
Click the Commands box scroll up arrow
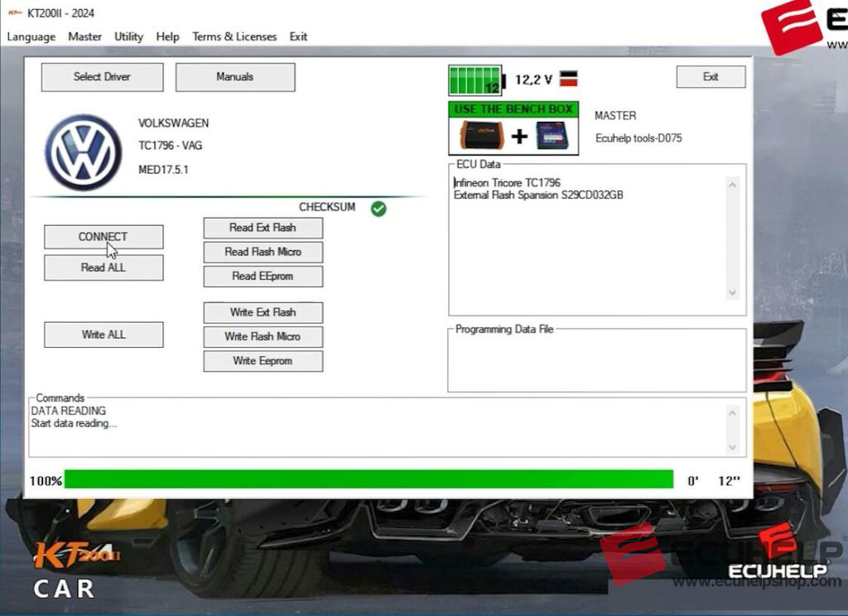(x=732, y=412)
